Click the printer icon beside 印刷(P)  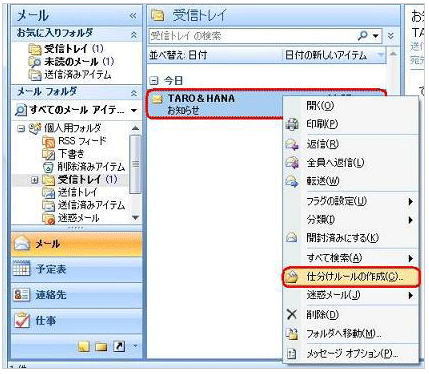[x=292, y=124]
